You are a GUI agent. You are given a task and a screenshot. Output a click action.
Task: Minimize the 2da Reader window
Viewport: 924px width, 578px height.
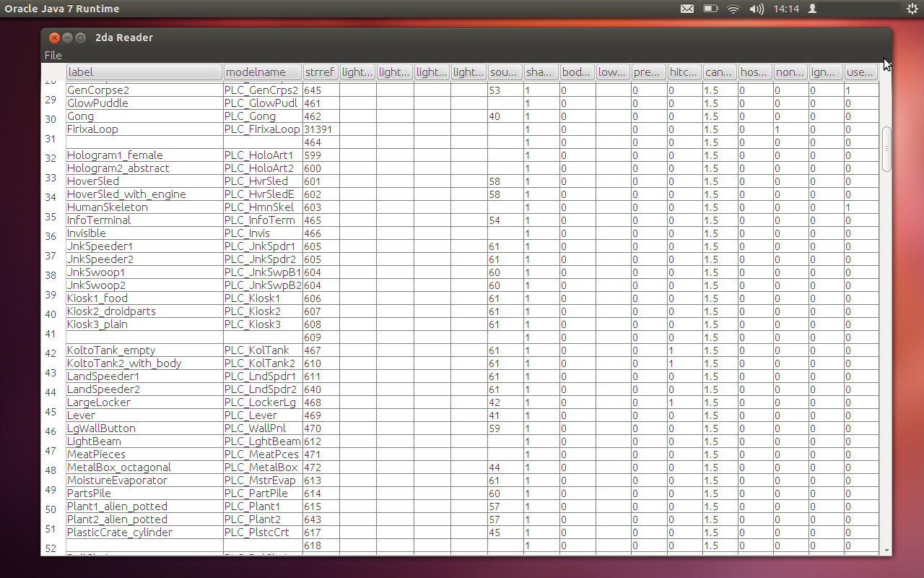pyautogui.click(x=68, y=38)
